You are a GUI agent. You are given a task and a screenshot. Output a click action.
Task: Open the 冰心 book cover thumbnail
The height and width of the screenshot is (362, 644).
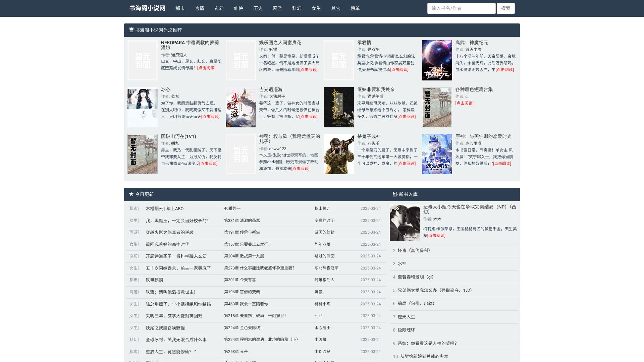point(142,107)
